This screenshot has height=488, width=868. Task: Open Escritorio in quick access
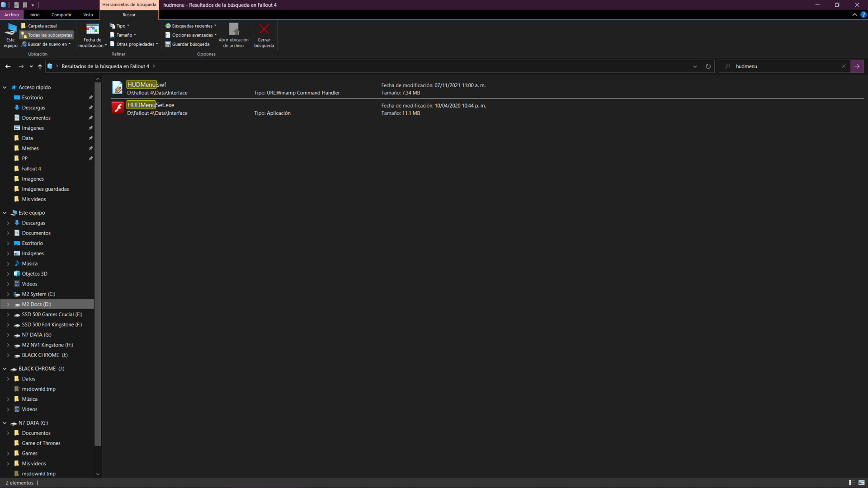(33, 98)
